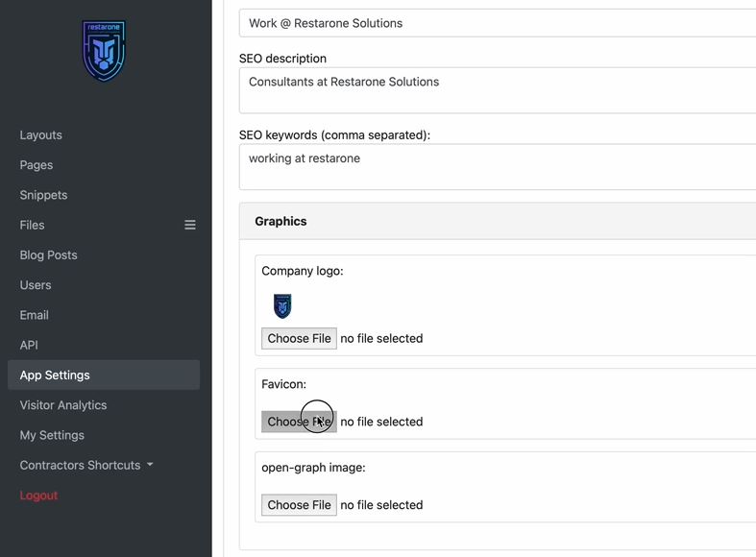Expand the Contractors Shortcuts dropdown
Screen dimensions: 756x557
pos(86,465)
